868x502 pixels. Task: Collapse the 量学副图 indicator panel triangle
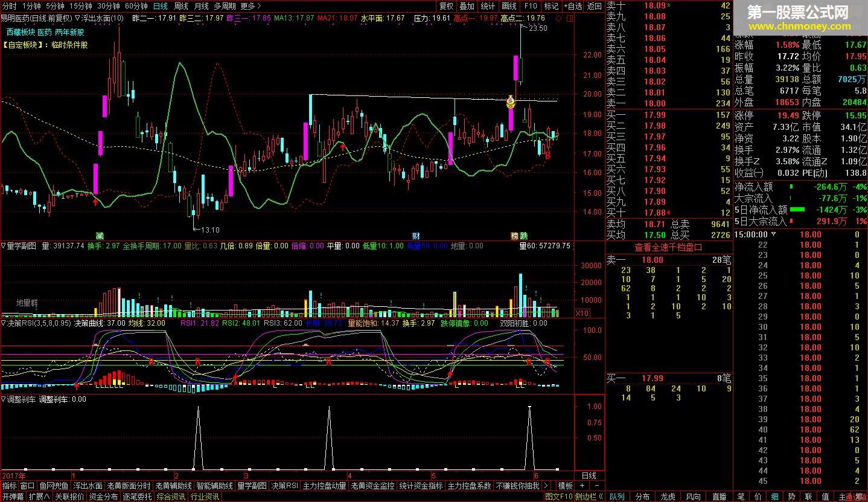(3, 246)
